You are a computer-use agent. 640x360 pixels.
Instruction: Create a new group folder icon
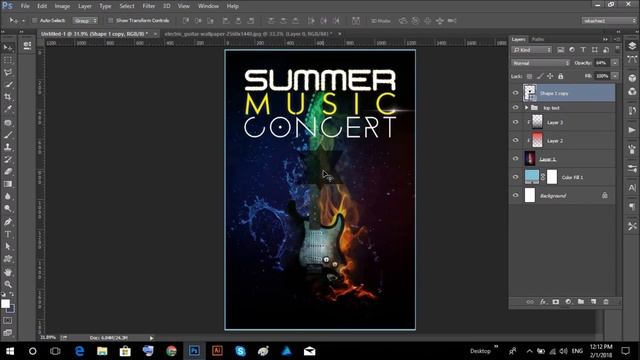[581, 302]
